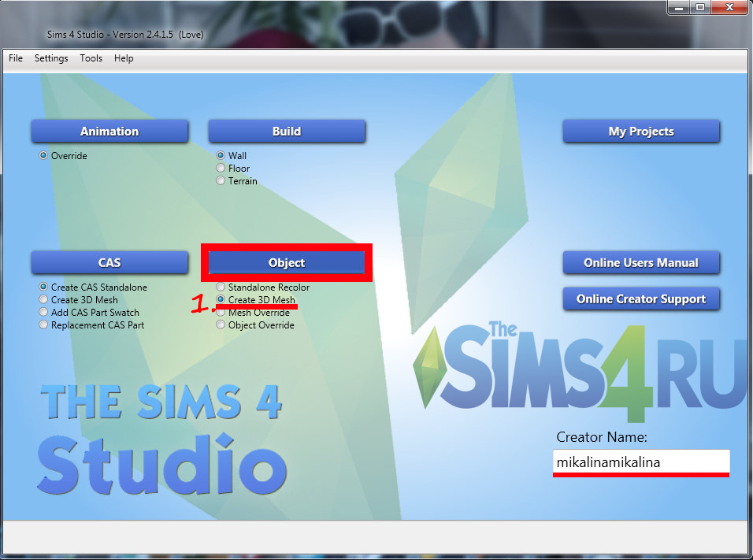This screenshot has height=560, width=753.
Task: Open the Settings menu
Action: point(51,58)
